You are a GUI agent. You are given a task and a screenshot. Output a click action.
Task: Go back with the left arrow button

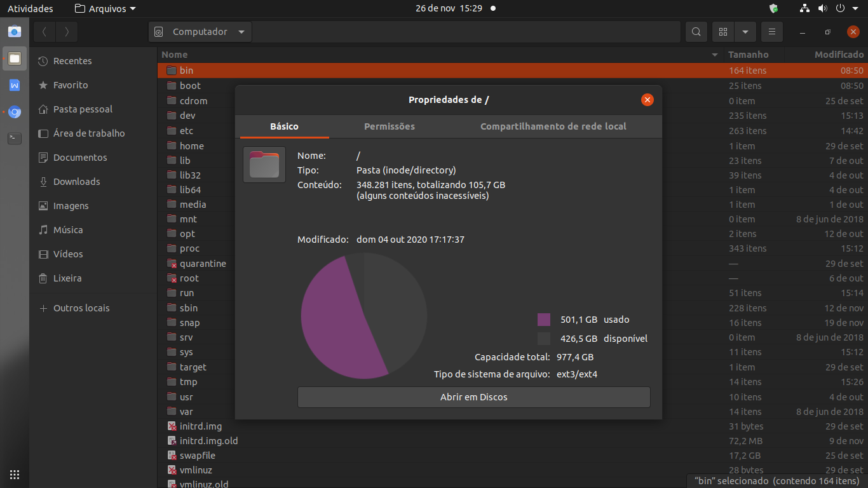click(44, 32)
